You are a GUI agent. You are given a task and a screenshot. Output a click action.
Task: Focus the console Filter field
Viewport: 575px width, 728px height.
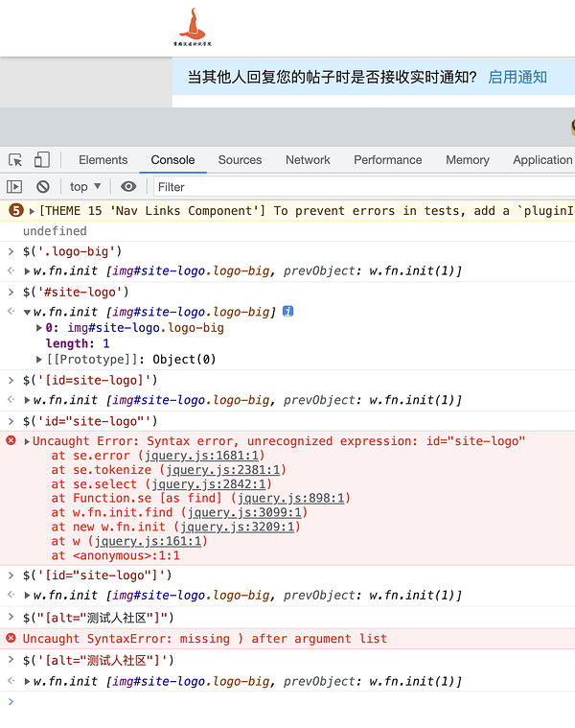(x=364, y=187)
